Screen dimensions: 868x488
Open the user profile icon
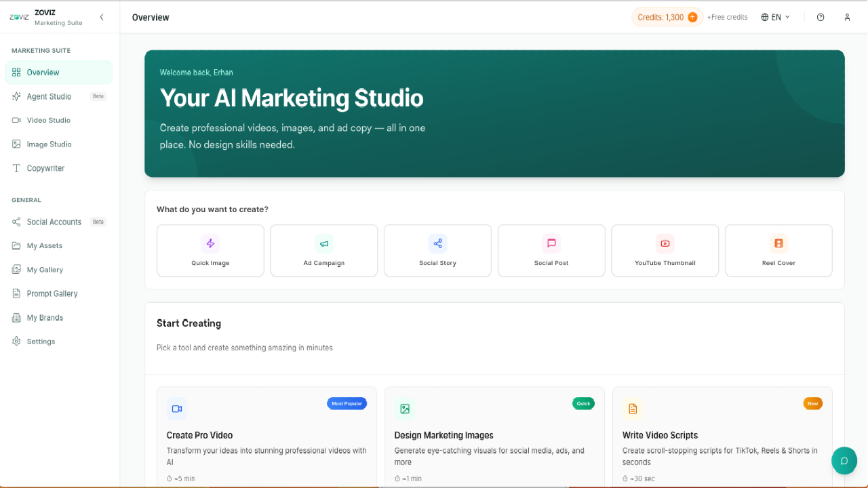pyautogui.click(x=847, y=18)
